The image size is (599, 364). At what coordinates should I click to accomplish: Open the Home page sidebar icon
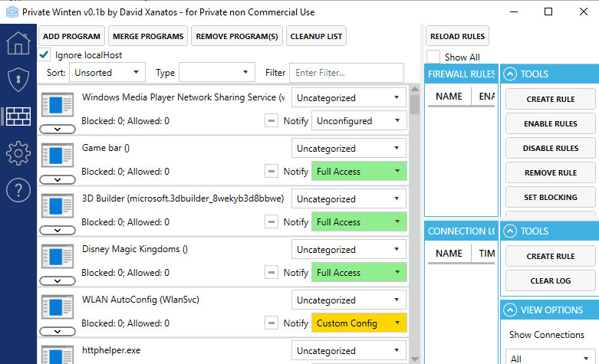(x=18, y=43)
